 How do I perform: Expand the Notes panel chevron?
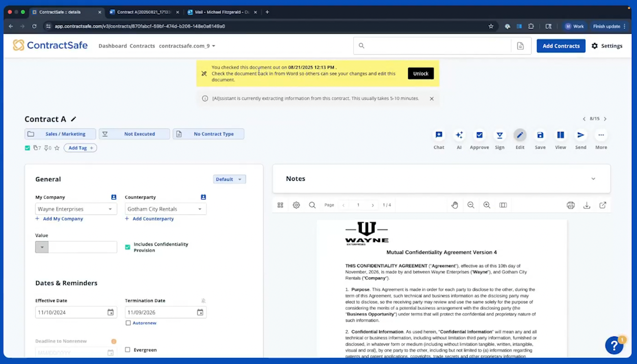[593, 179]
